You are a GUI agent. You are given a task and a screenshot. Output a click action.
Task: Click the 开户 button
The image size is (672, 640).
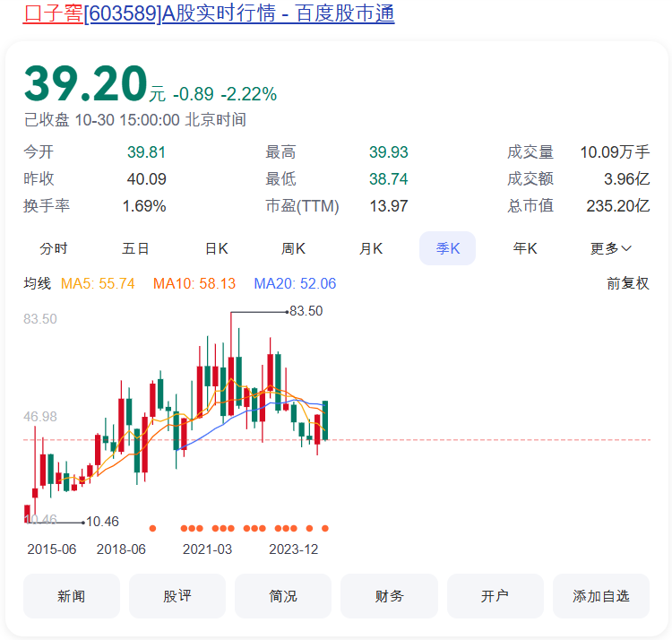click(495, 596)
